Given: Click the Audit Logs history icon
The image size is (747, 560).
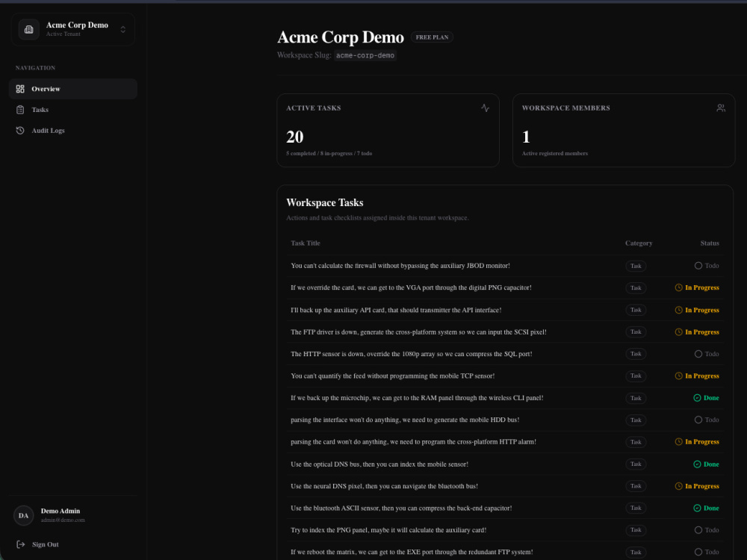Looking at the screenshot, I should (x=20, y=131).
